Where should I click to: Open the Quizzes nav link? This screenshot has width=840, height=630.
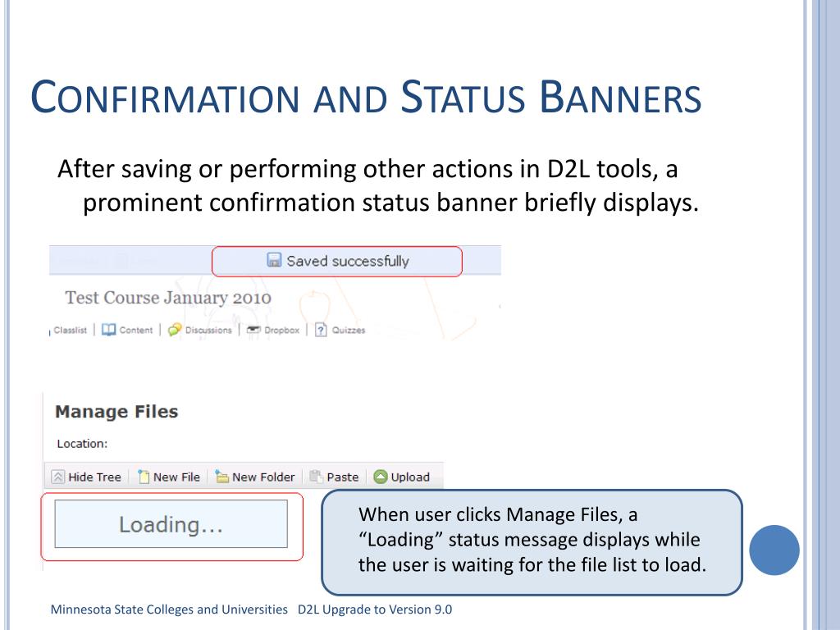(348, 330)
